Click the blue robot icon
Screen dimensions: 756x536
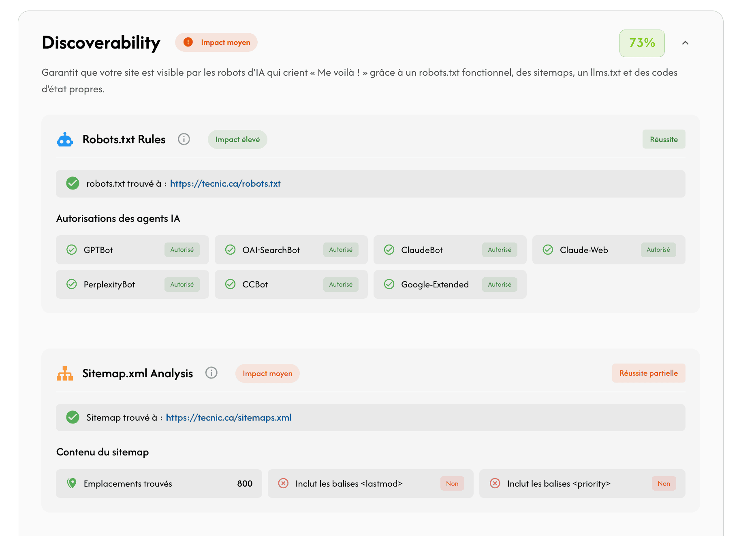(x=65, y=140)
